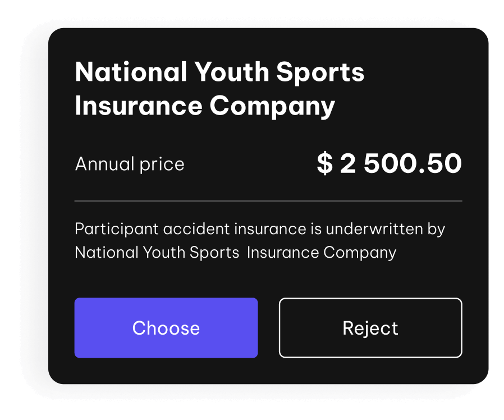Click the $ 2 500.50 price amount
The height and width of the screenshot is (420, 504).
coord(389,164)
